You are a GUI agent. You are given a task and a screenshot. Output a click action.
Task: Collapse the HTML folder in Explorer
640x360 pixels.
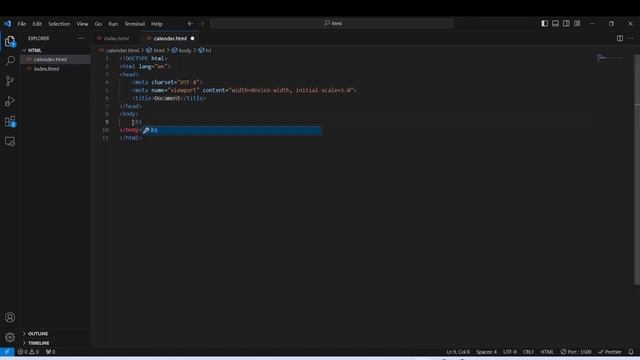coord(35,50)
